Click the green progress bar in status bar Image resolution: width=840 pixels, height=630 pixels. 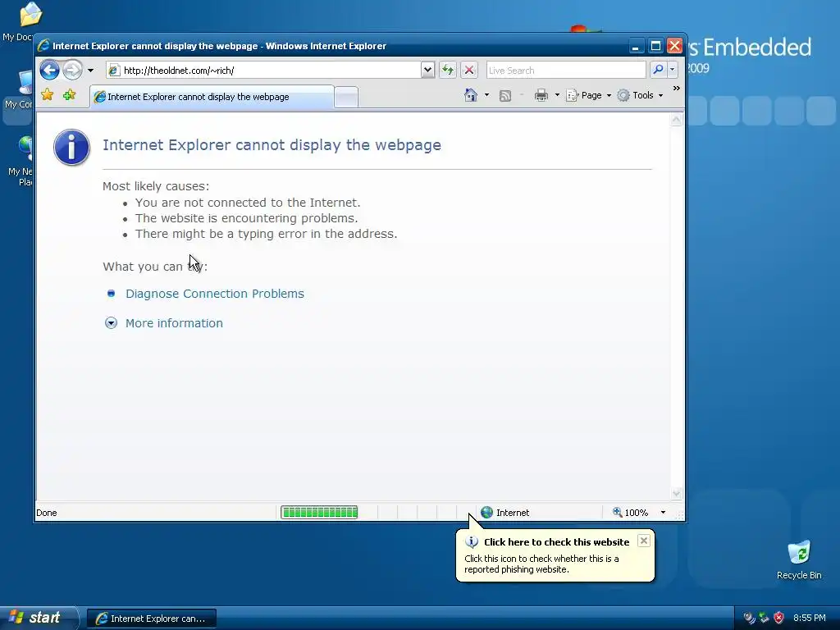pos(319,513)
